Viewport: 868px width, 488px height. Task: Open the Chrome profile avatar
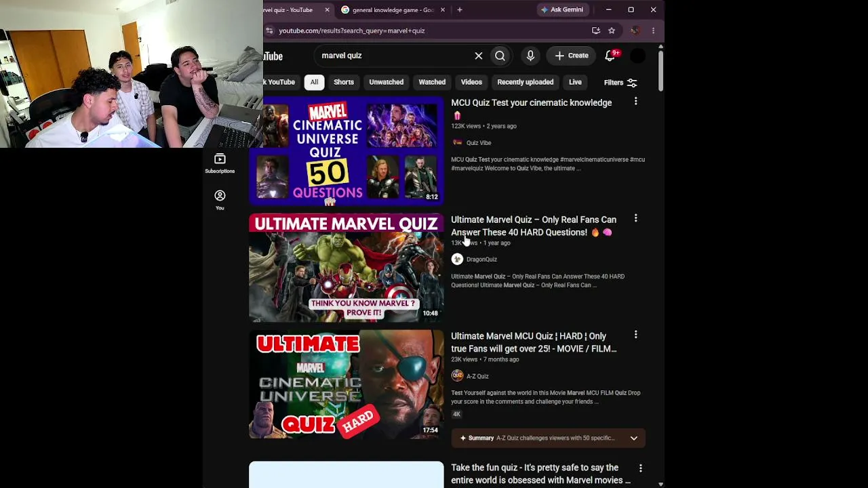(x=635, y=30)
